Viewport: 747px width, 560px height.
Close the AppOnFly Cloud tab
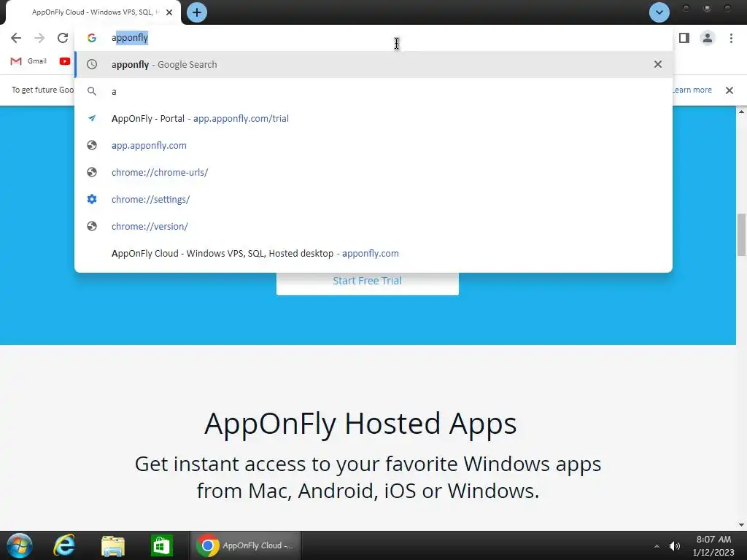point(169,12)
